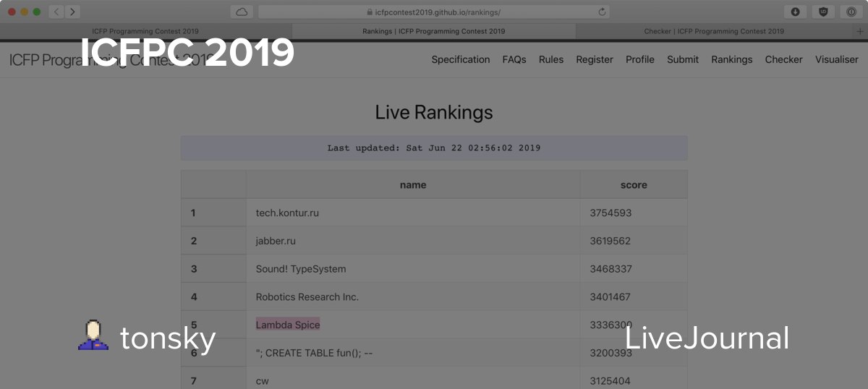Viewport: 868px width, 389px height.
Task: Go to the Submit page
Action: [683, 59]
